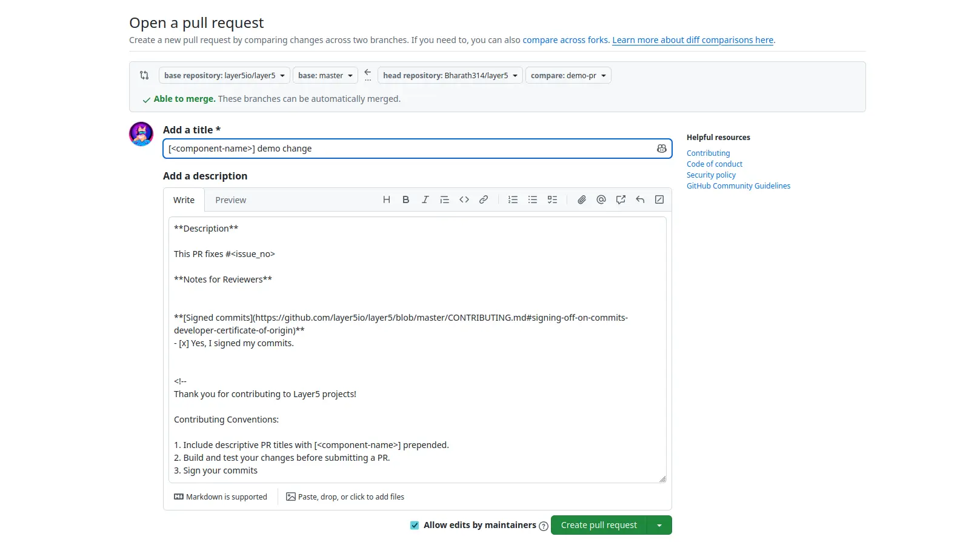The width and height of the screenshot is (980, 542).
Task: Click the '**Description**' line in editor
Action: [x=206, y=229]
